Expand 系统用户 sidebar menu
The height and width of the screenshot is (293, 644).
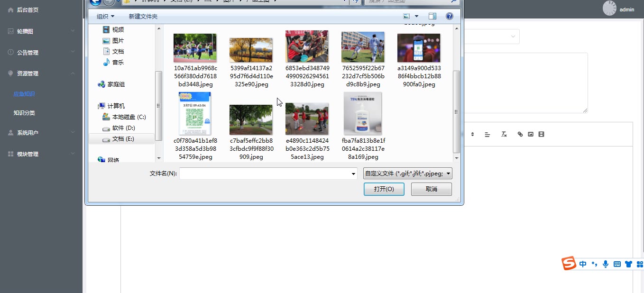[x=41, y=133]
